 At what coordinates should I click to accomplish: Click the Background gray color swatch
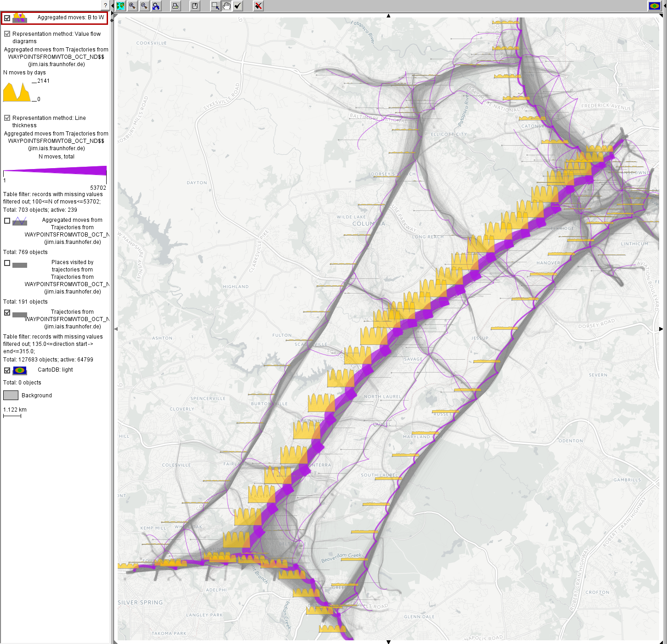click(11, 395)
